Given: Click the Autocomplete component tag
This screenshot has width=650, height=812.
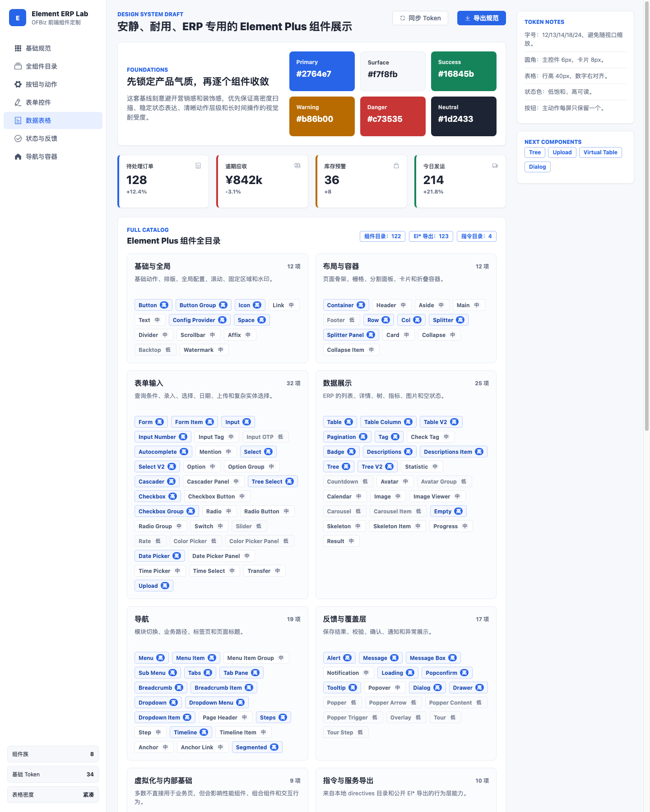Looking at the screenshot, I should tap(163, 452).
